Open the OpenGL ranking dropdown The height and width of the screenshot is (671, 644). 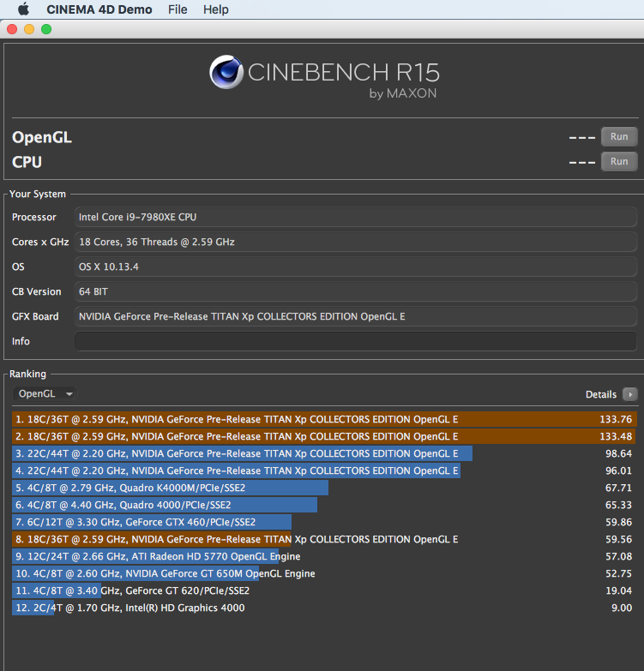click(x=45, y=393)
